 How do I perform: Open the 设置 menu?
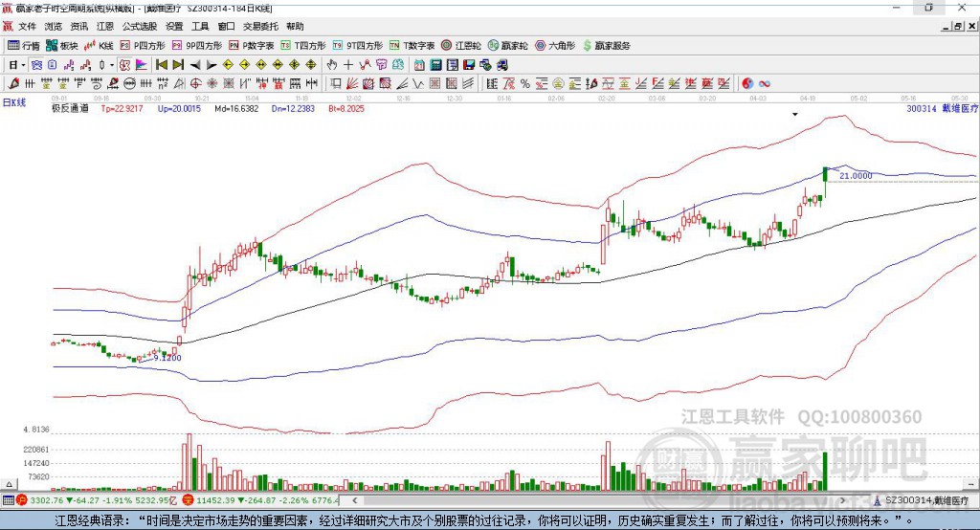pos(174,26)
